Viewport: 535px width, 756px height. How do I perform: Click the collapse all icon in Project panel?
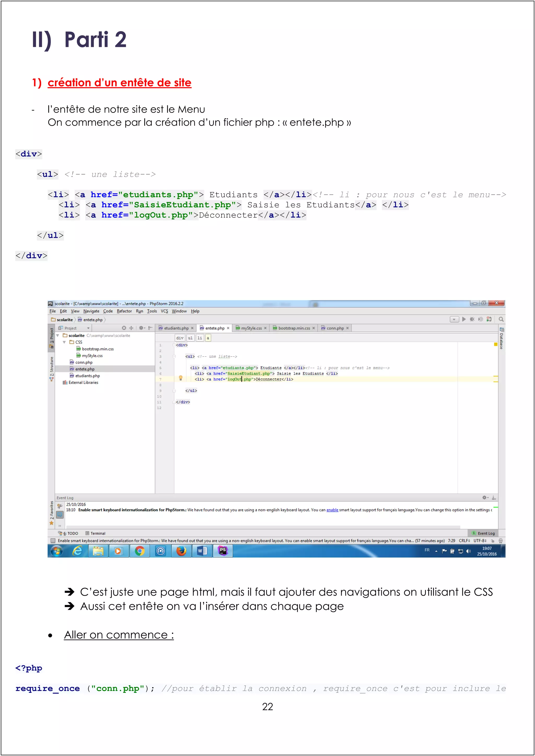[x=131, y=328]
